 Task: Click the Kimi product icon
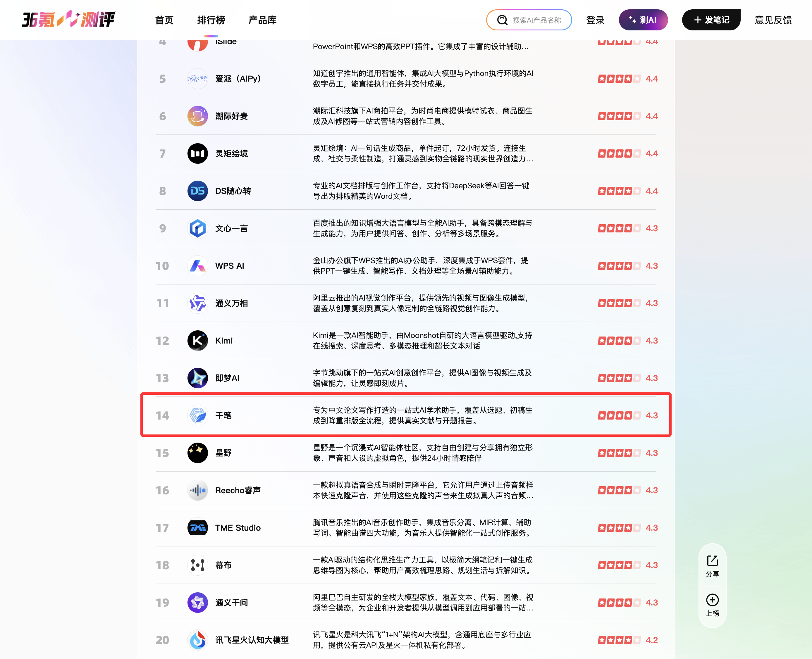point(197,341)
